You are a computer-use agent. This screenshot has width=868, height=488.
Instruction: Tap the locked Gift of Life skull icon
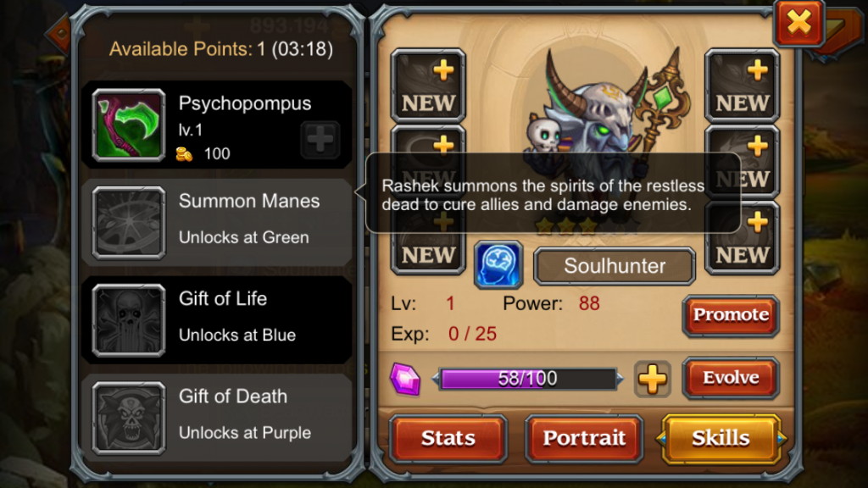tap(129, 320)
